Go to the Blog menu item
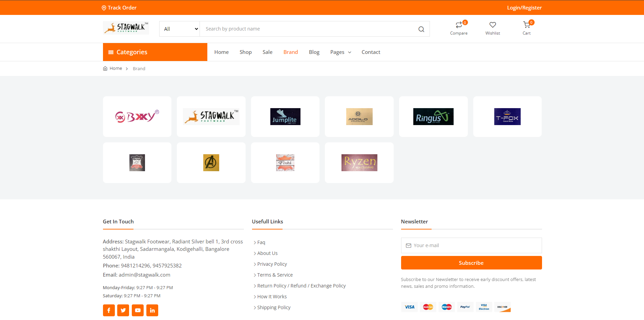This screenshot has width=644, height=320. click(314, 52)
